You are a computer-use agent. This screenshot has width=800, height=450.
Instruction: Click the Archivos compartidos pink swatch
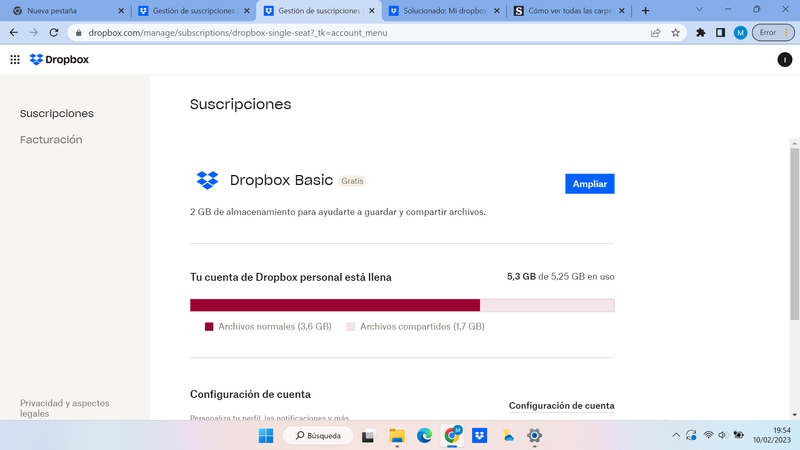(351, 327)
